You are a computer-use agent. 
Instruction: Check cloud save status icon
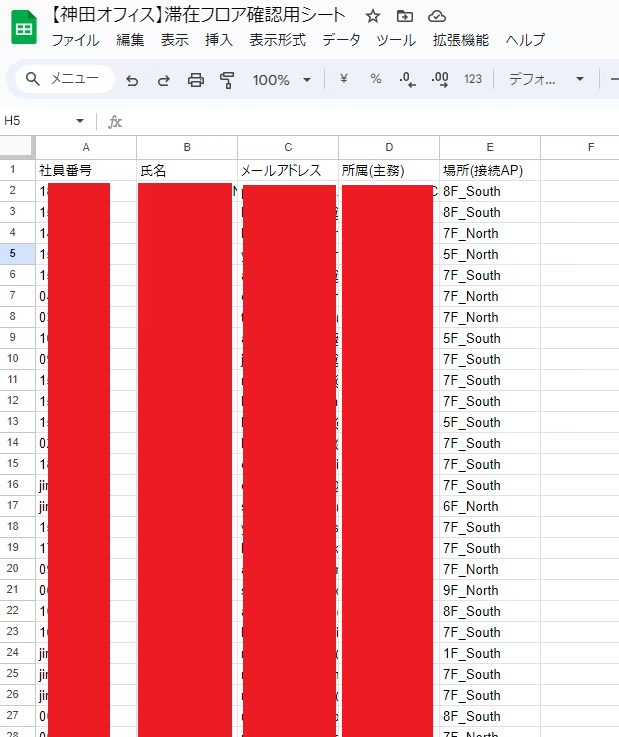[437, 16]
